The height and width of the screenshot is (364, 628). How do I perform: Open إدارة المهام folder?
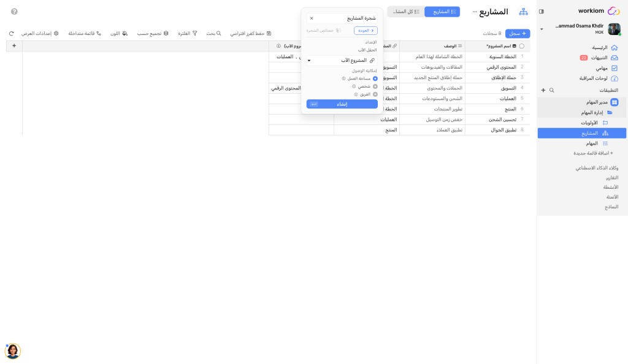point(582,113)
